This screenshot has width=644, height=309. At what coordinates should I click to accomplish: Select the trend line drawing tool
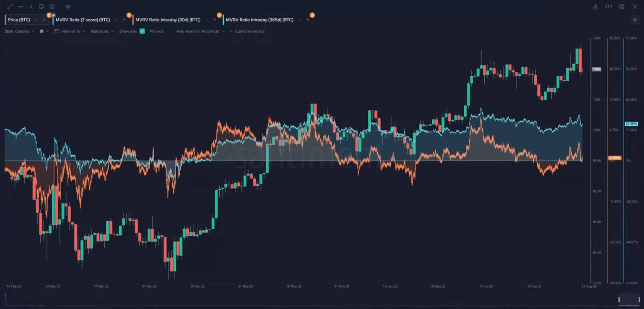pyautogui.click(x=10, y=7)
